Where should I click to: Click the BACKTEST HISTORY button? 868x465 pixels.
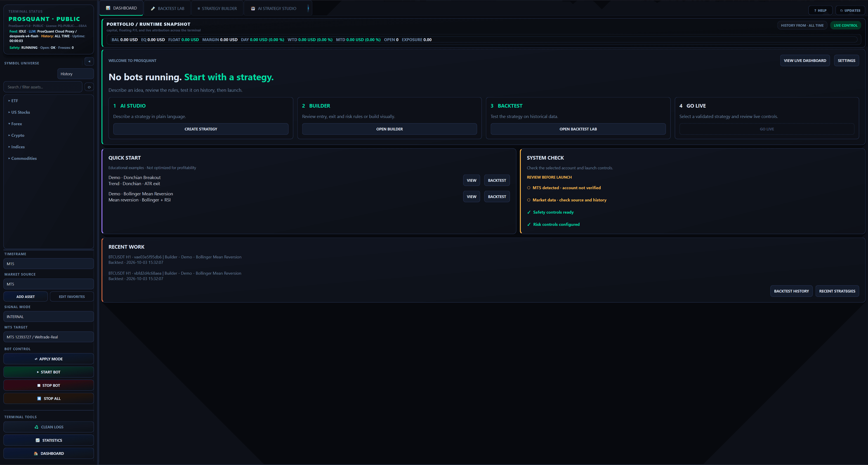pyautogui.click(x=791, y=291)
